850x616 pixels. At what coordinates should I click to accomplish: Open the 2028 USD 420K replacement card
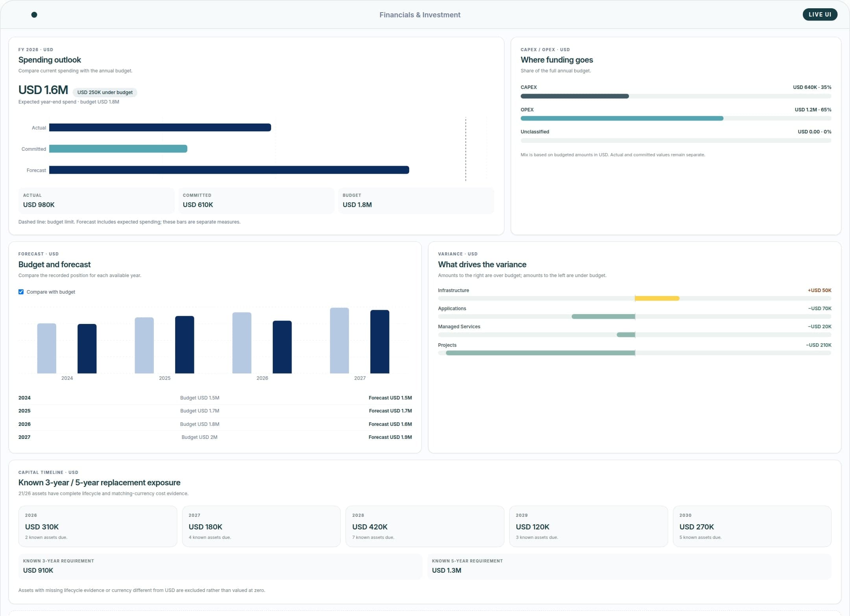425,527
